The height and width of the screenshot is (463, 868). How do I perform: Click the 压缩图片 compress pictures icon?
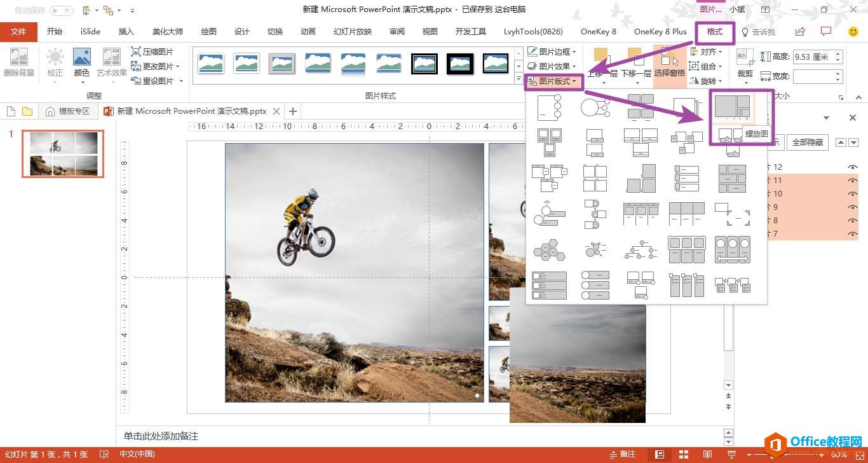click(x=136, y=52)
